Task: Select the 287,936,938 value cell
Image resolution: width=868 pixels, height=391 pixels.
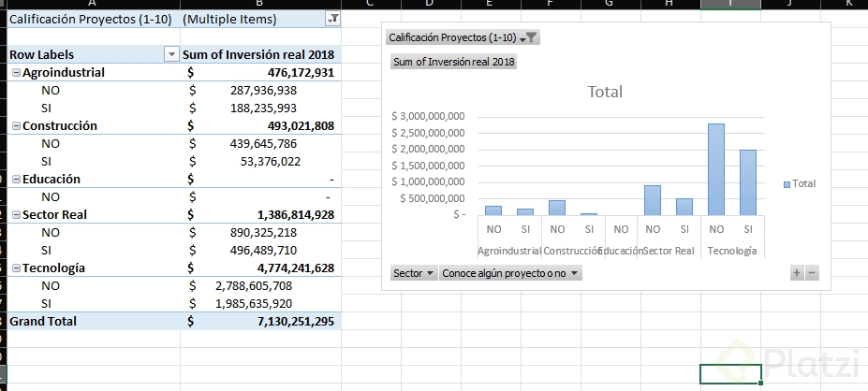Action: pos(260,90)
